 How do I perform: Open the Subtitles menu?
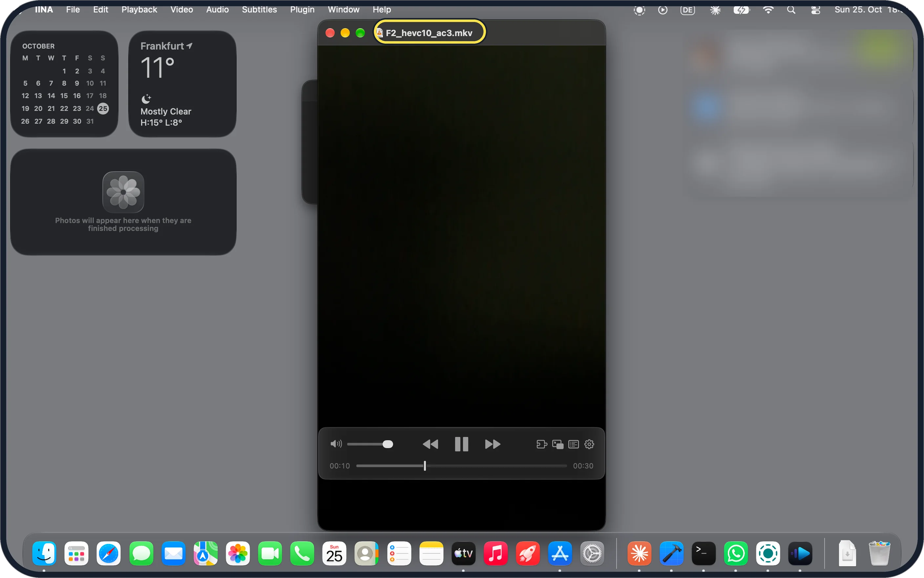coord(259,10)
